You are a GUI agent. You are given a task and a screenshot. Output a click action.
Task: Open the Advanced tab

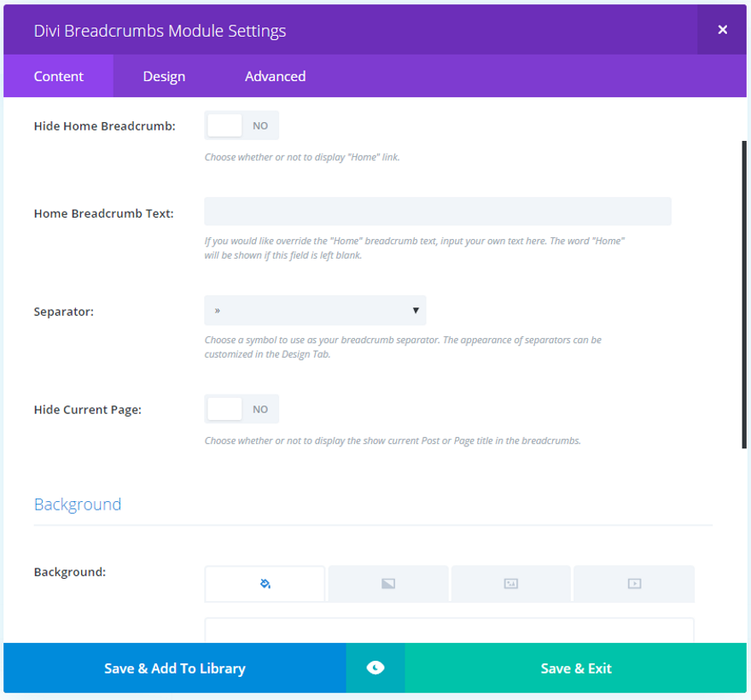275,76
